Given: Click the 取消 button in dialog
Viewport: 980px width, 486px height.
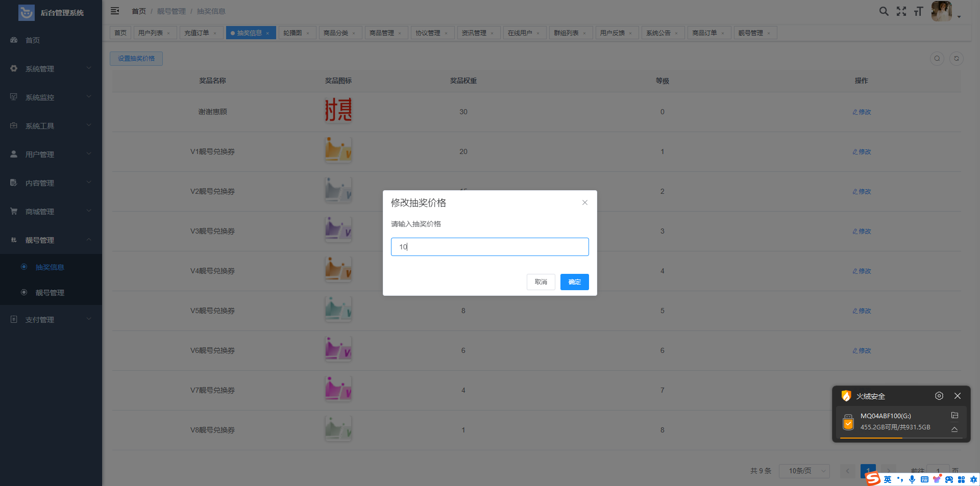Looking at the screenshot, I should click(x=541, y=282).
